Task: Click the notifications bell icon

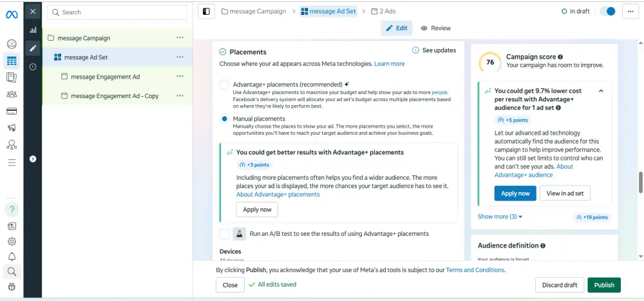Action: coord(12,257)
